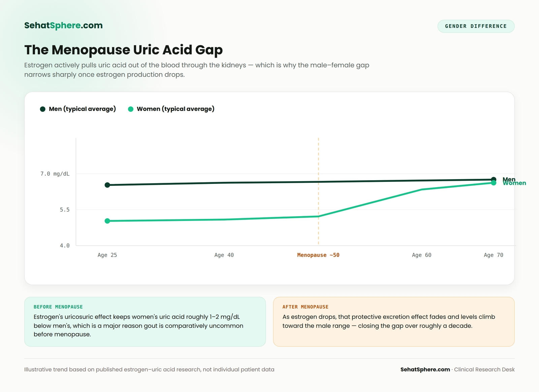The width and height of the screenshot is (539, 392).
Task: Click the GENDER DIFFERENCE badge
Action: (x=476, y=26)
